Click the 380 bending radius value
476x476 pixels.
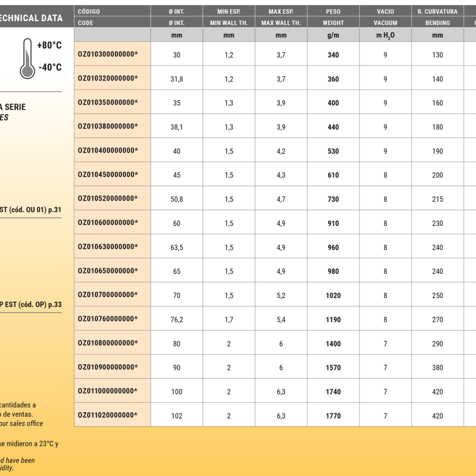437,368
